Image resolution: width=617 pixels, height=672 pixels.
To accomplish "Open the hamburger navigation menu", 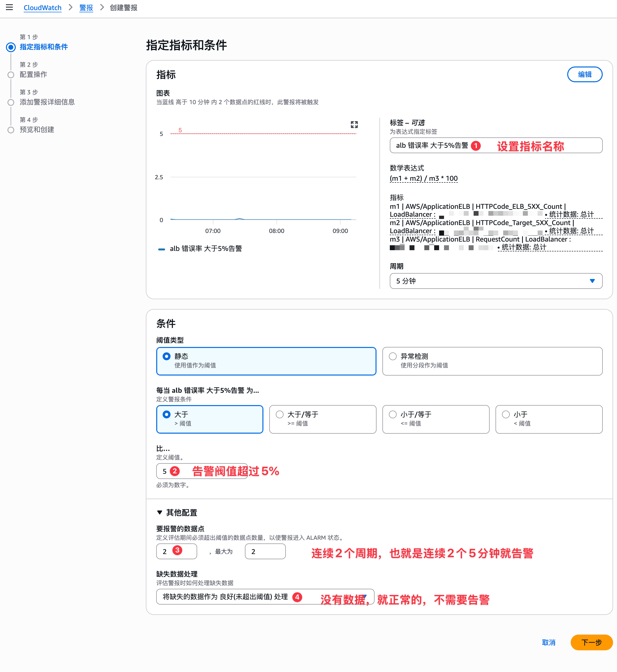I will pos(9,7).
